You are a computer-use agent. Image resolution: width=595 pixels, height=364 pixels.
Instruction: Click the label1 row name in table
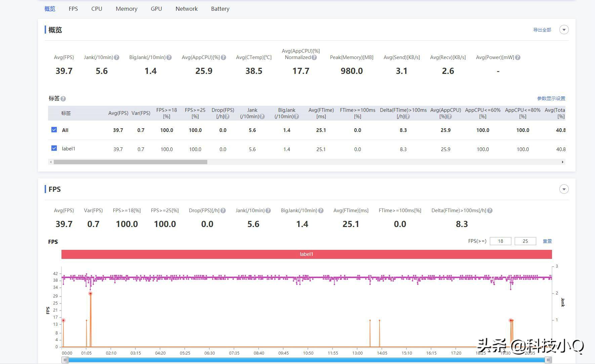pos(69,148)
